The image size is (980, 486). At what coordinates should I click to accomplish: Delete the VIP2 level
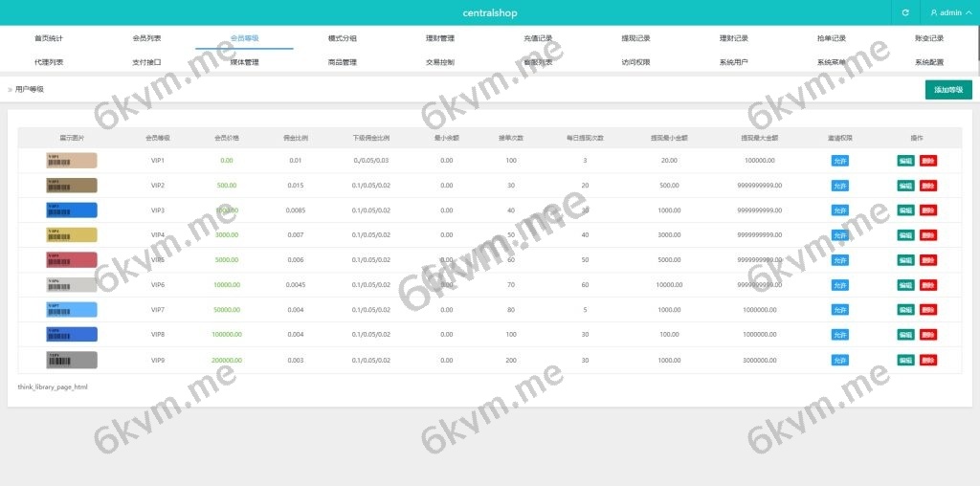tap(928, 186)
